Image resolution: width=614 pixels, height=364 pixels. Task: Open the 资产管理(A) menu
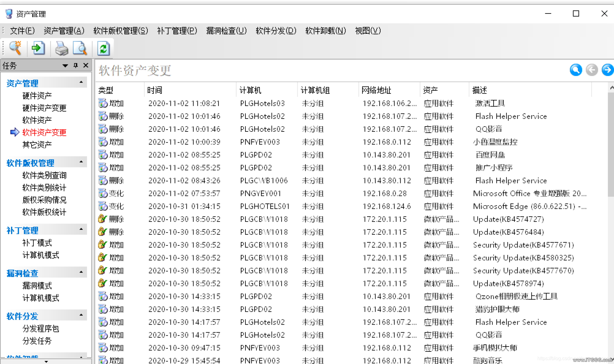64,31
